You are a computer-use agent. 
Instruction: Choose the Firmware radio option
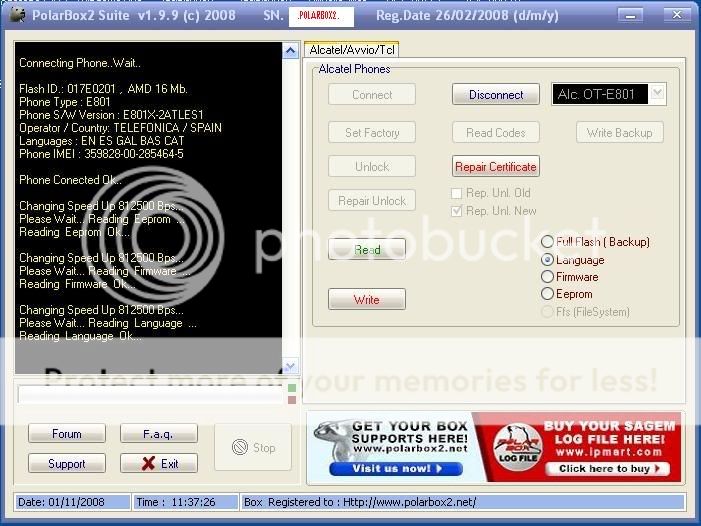(x=547, y=277)
